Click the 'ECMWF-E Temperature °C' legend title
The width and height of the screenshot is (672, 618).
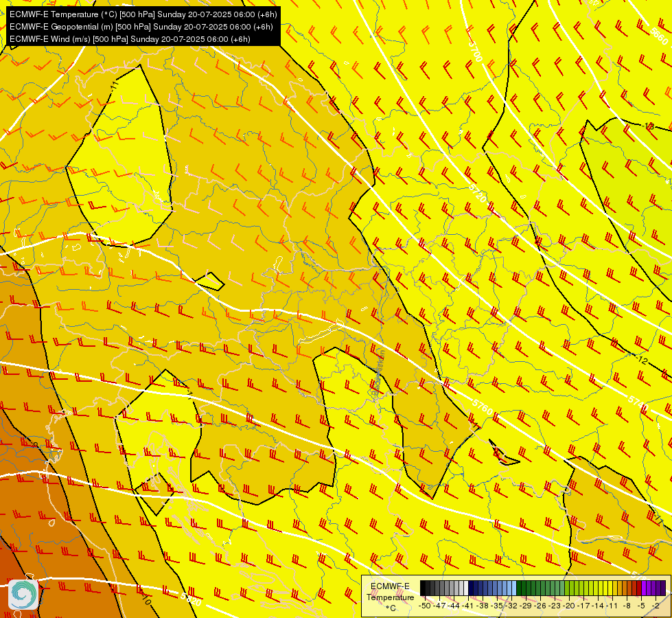point(390,597)
